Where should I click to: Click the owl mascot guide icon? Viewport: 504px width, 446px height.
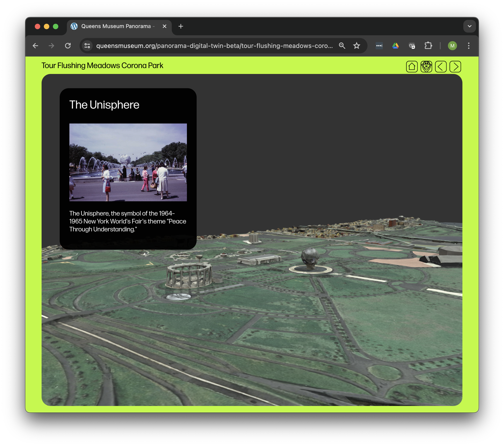(x=426, y=66)
